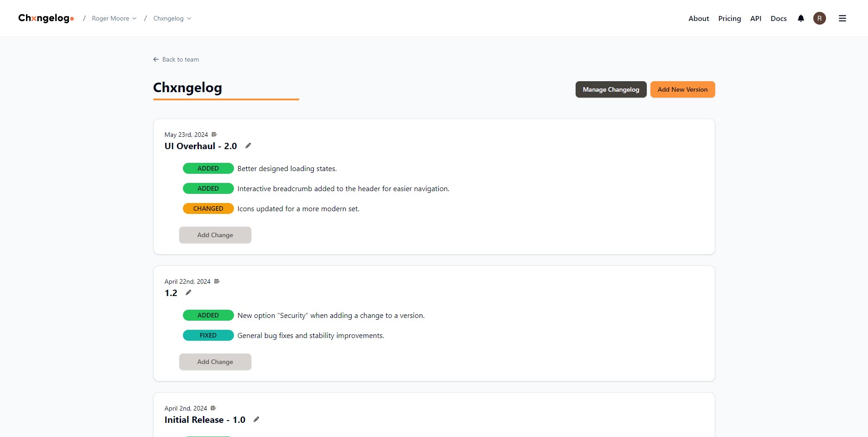The height and width of the screenshot is (437, 868).
Task: Follow the "Back to team" link
Action: point(180,59)
